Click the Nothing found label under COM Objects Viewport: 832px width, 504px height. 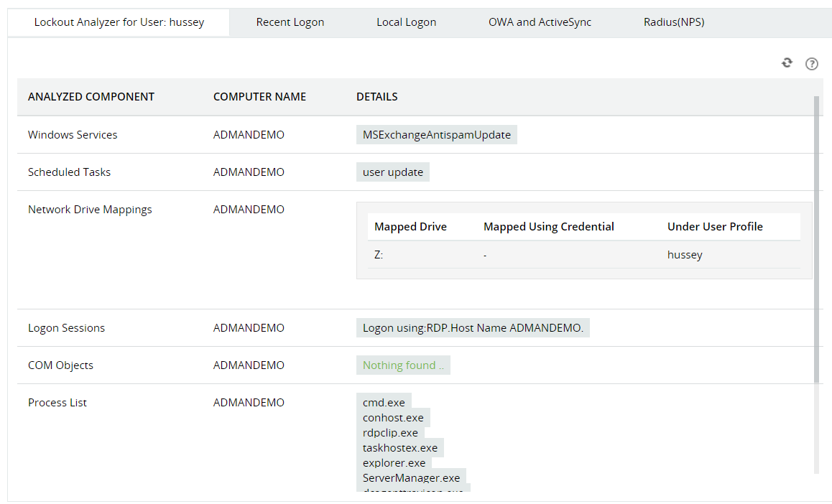[x=403, y=365]
